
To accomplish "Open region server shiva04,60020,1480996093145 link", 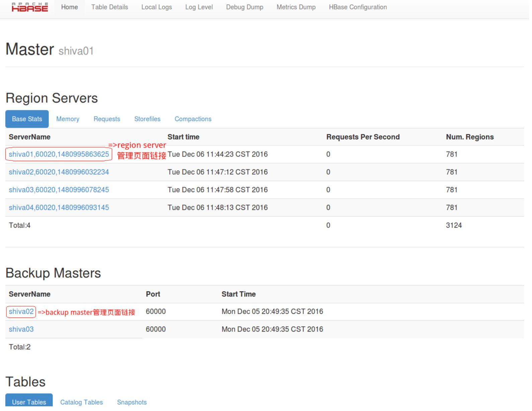I will [59, 207].
